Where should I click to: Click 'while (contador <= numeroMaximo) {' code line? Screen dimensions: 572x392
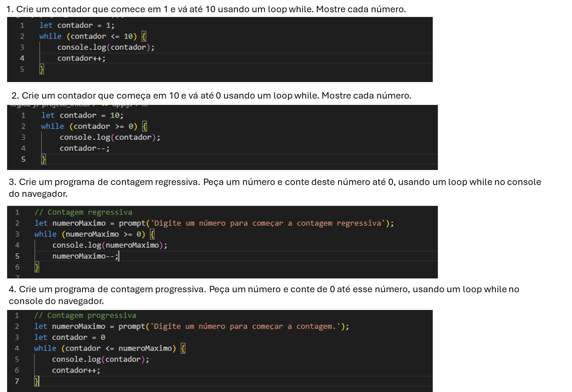click(110, 349)
